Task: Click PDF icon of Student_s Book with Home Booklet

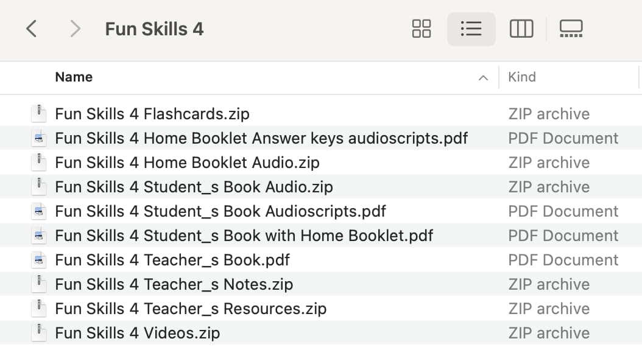Action: 39,236
